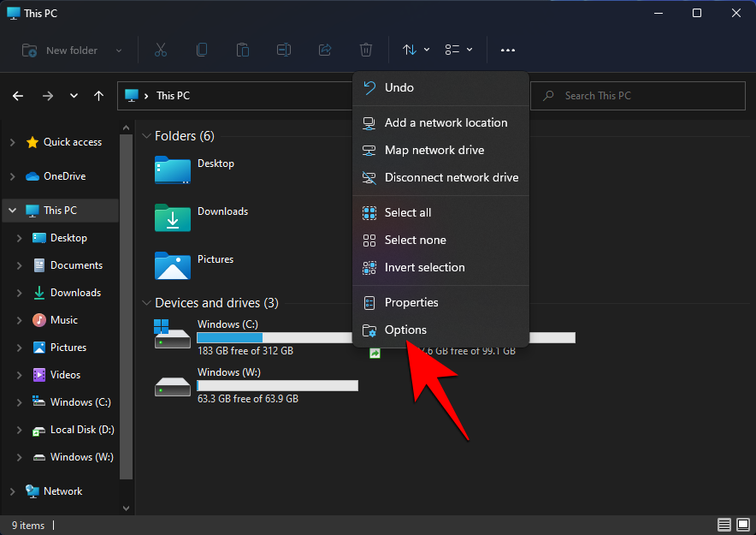
Task: Click inside the Search This PC box
Action: [637, 95]
